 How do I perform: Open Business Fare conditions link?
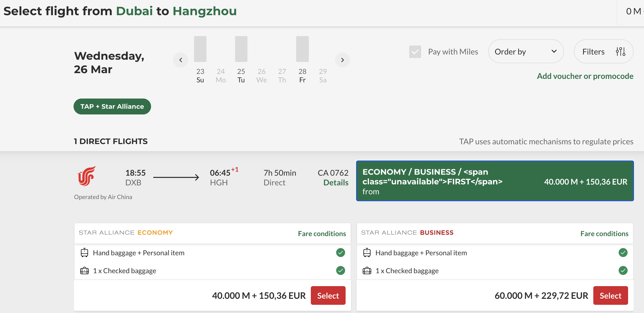[604, 234]
